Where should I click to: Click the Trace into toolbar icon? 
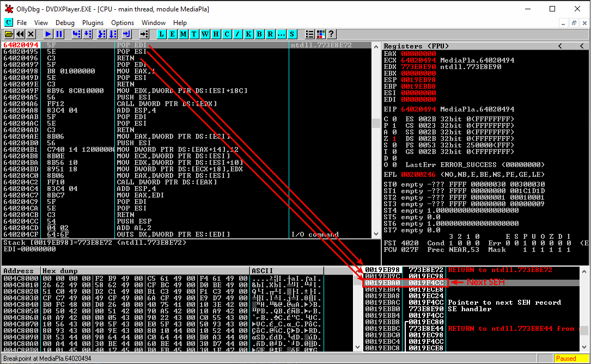point(102,34)
